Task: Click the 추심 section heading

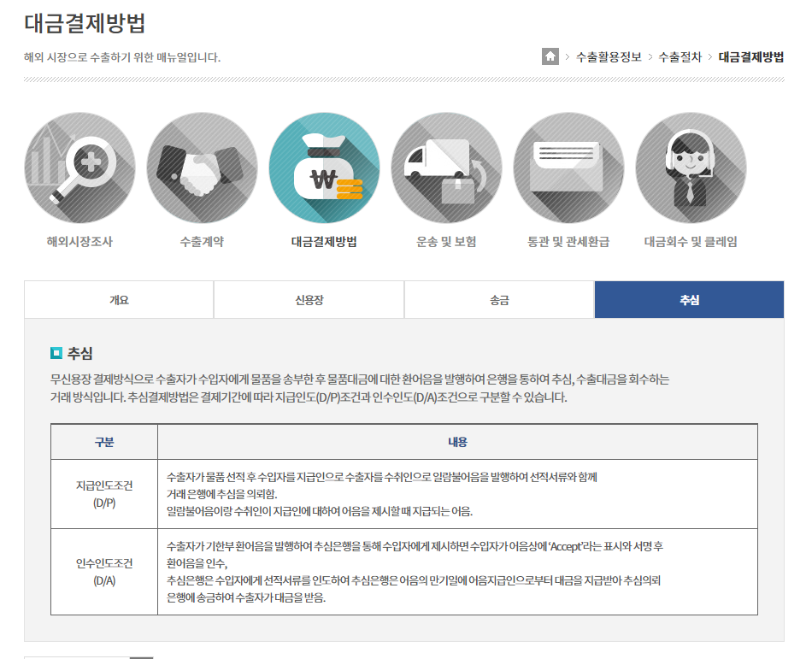Action: coord(79,354)
